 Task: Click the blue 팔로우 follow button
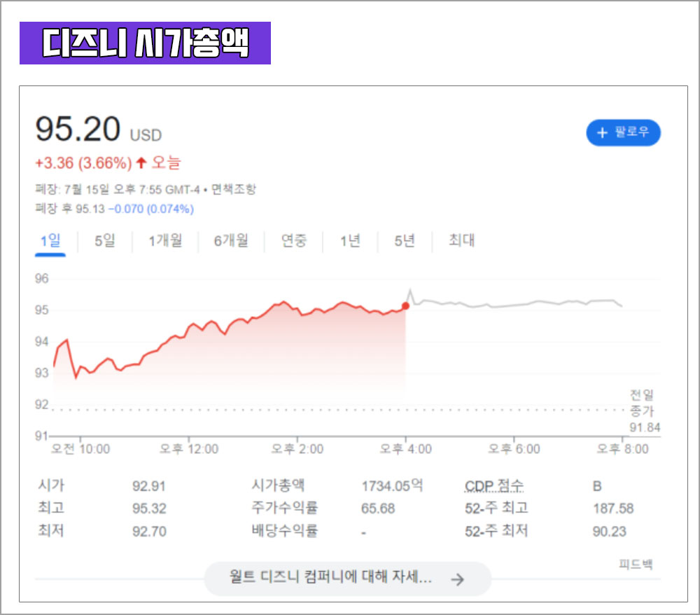[623, 132]
